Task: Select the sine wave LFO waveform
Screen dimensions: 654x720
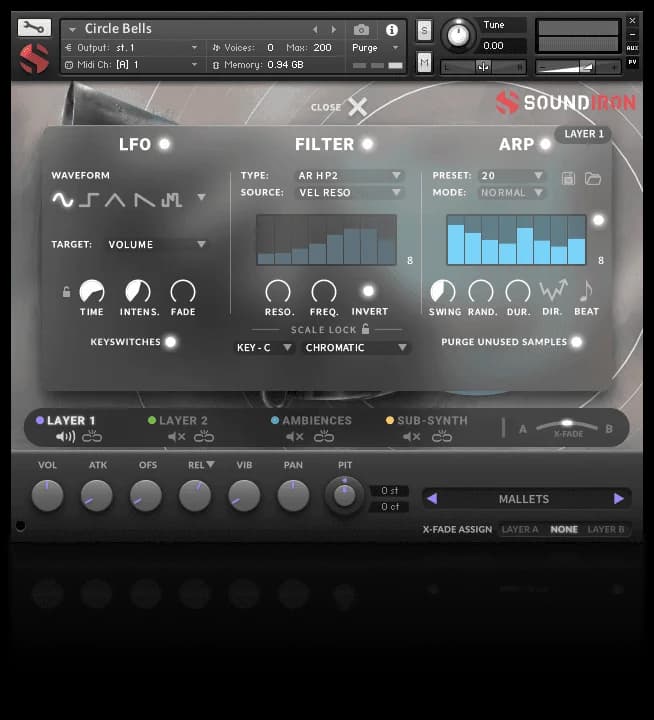Action: [63, 200]
